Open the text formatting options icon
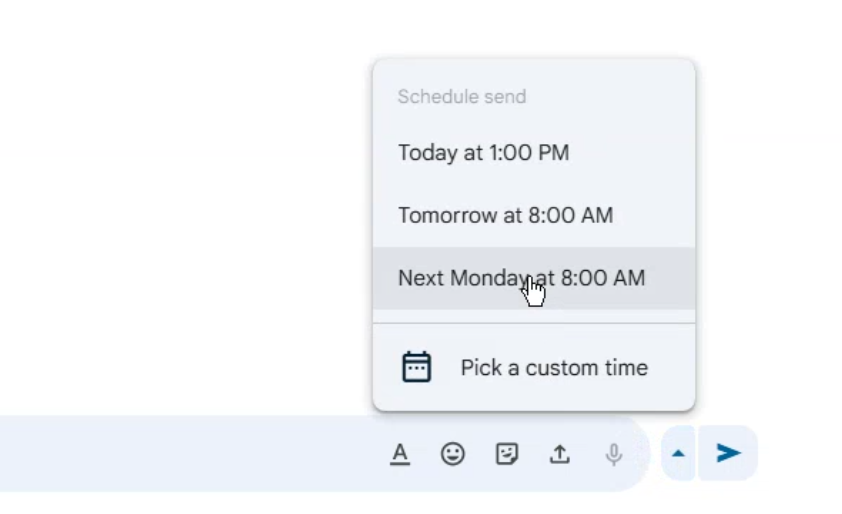The image size is (842, 514). pos(400,454)
